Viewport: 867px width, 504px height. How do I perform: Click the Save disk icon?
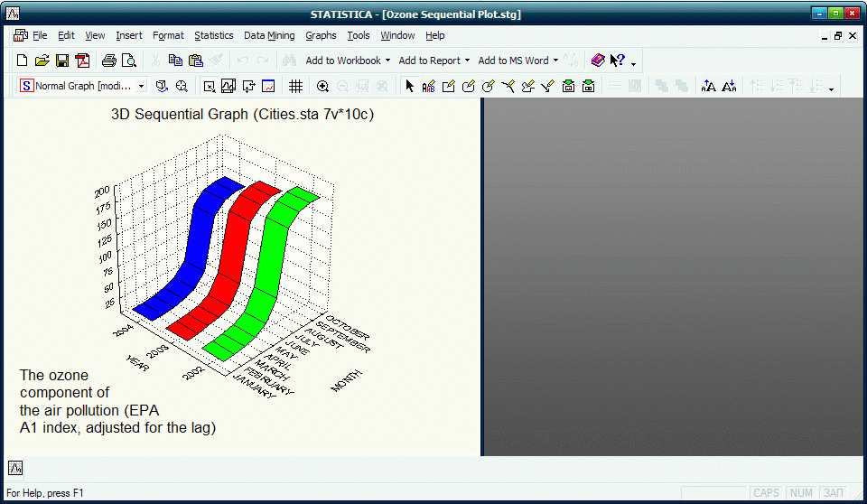pyautogui.click(x=62, y=61)
